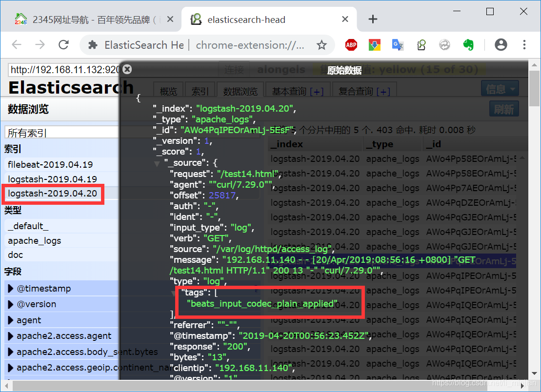
Task: Select the doc type
Action: 16,255
